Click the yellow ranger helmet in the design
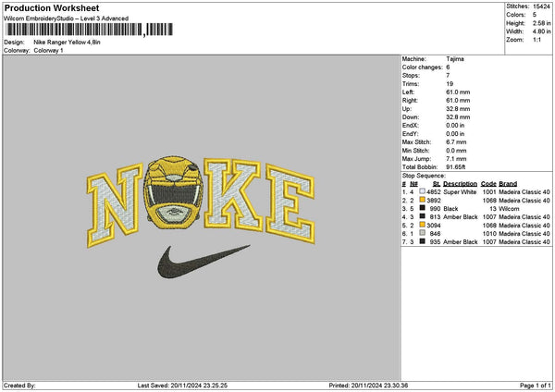The height and width of the screenshot is (392, 555). coord(174,193)
